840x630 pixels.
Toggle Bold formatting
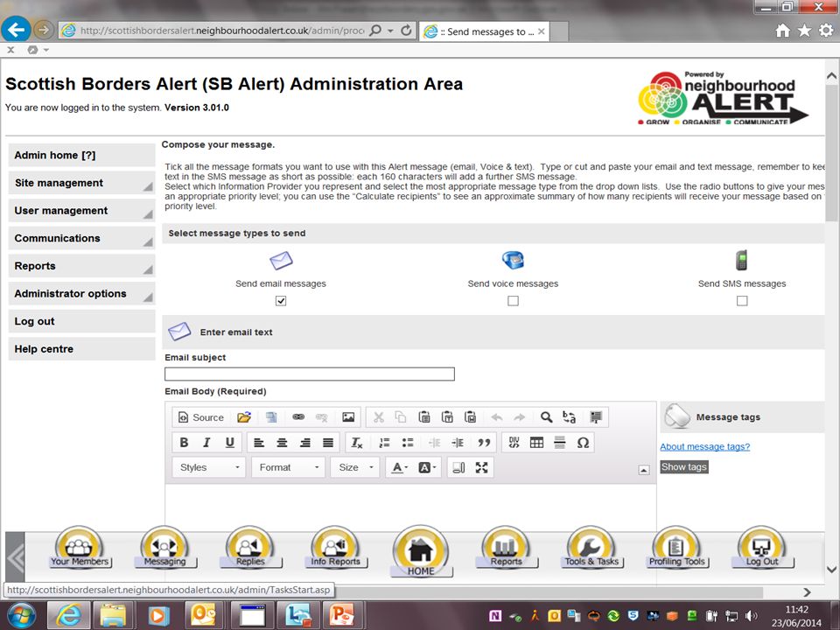click(184, 443)
